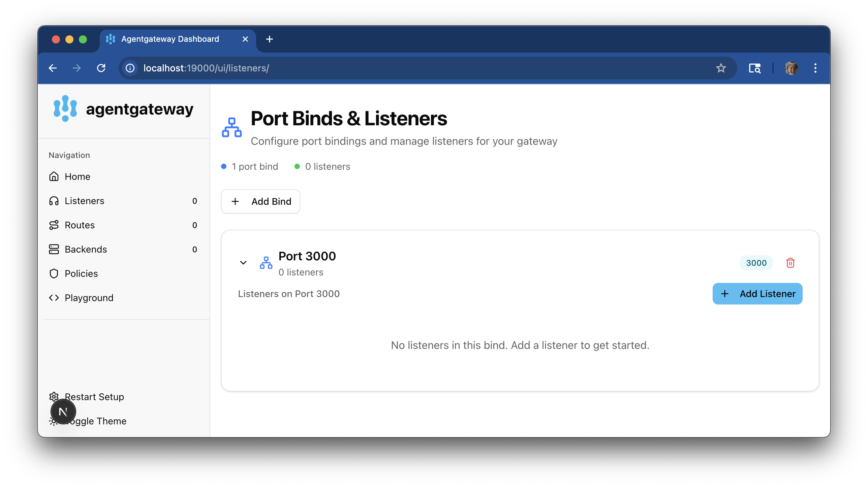868x487 pixels.
Task: Toggle Theme in the sidebar
Action: coord(124,421)
